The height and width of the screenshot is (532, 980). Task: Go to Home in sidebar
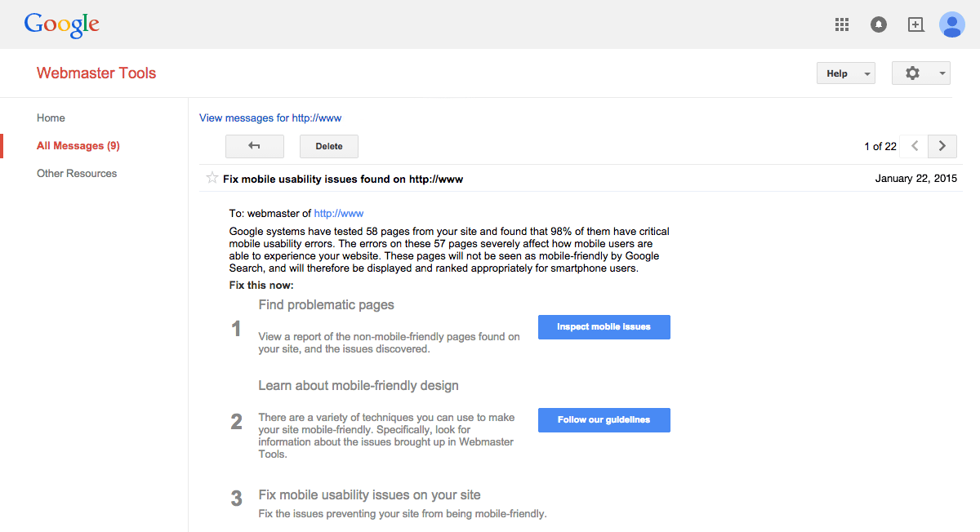[51, 118]
